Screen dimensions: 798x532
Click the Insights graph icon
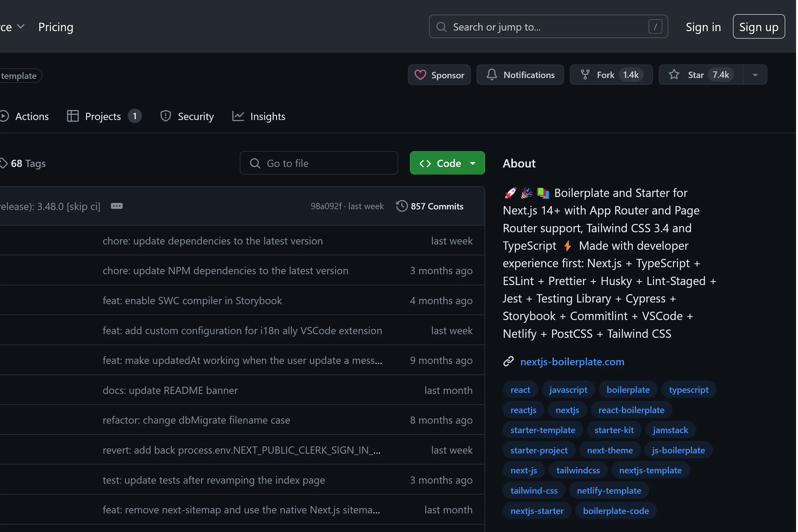tap(238, 116)
